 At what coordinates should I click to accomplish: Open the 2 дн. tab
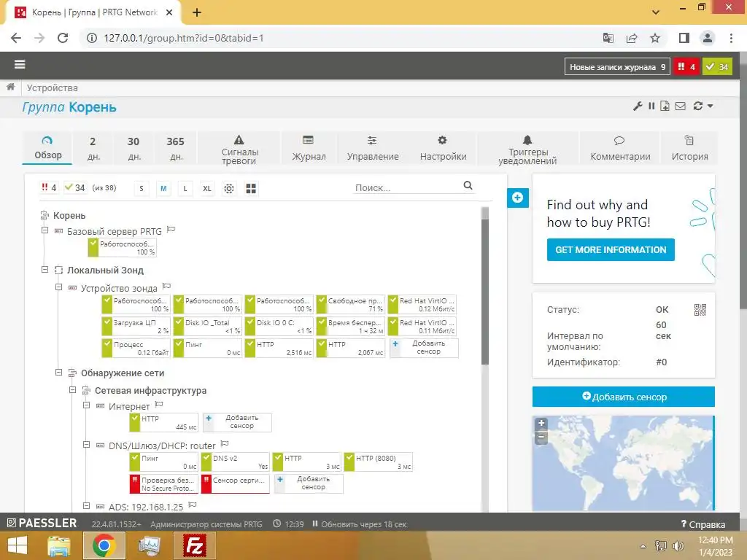(x=93, y=148)
